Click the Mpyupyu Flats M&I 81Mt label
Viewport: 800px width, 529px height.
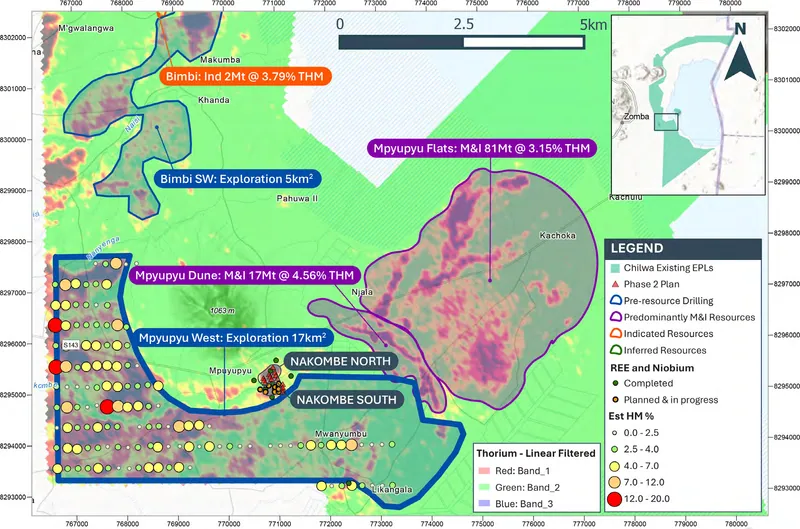(x=482, y=148)
